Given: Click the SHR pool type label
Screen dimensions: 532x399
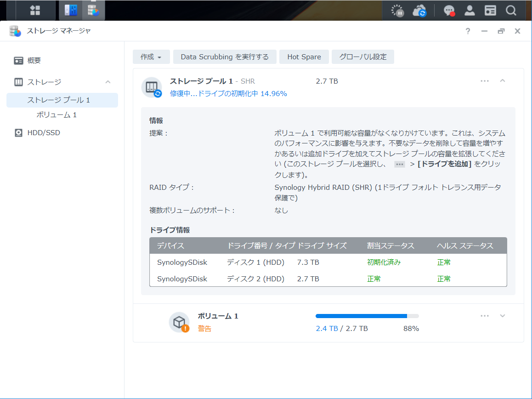Looking at the screenshot, I should point(248,81).
